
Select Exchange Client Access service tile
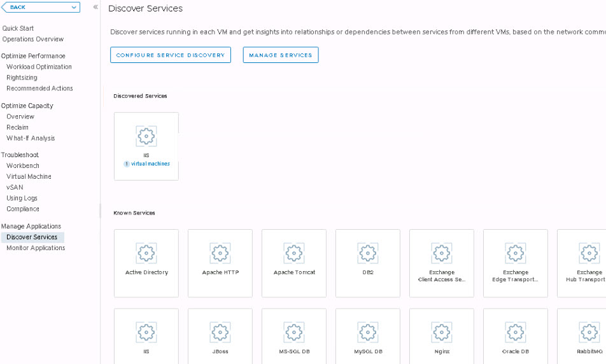coord(442,263)
